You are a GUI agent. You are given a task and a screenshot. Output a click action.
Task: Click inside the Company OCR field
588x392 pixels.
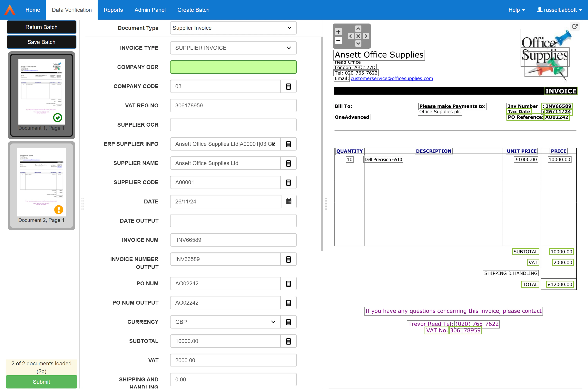[x=233, y=67]
